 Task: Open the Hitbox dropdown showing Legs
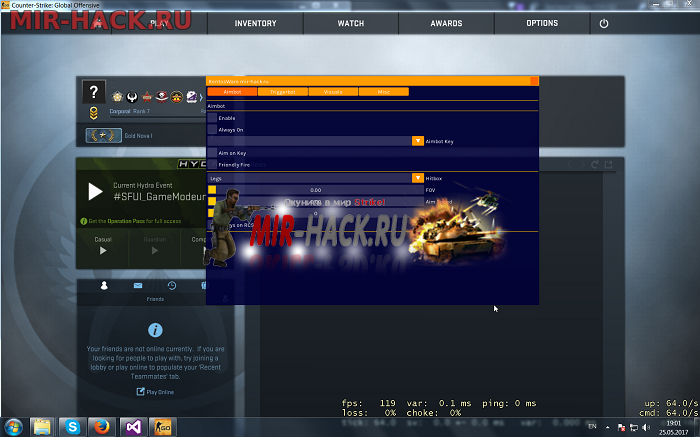tap(418, 178)
